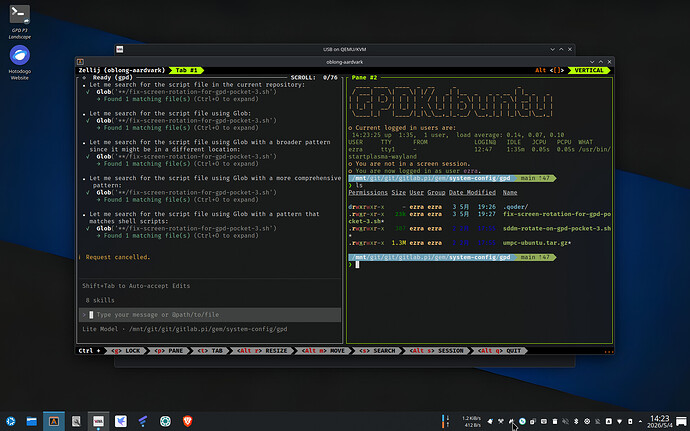Expand hidden system tray icons arrow
The image size is (690, 431).
(x=641, y=421)
